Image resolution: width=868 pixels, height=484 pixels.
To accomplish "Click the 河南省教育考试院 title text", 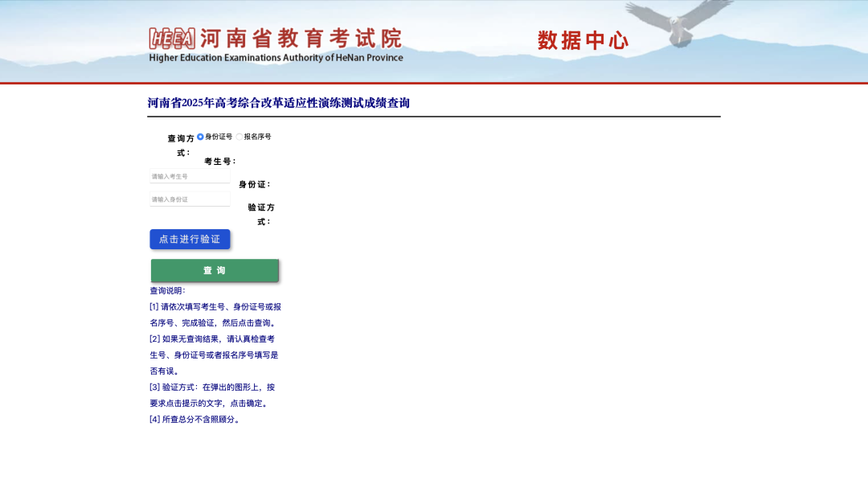I will 300,38.
